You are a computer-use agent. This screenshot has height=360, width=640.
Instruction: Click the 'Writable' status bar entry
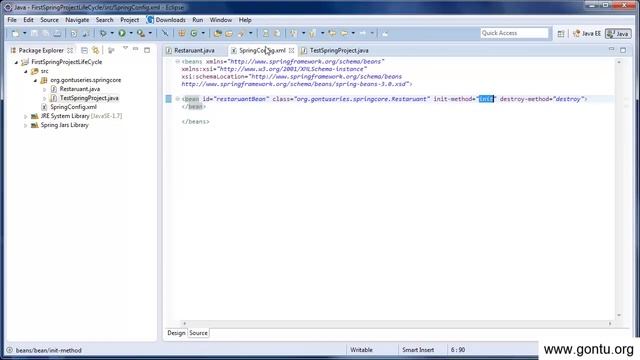coord(362,350)
